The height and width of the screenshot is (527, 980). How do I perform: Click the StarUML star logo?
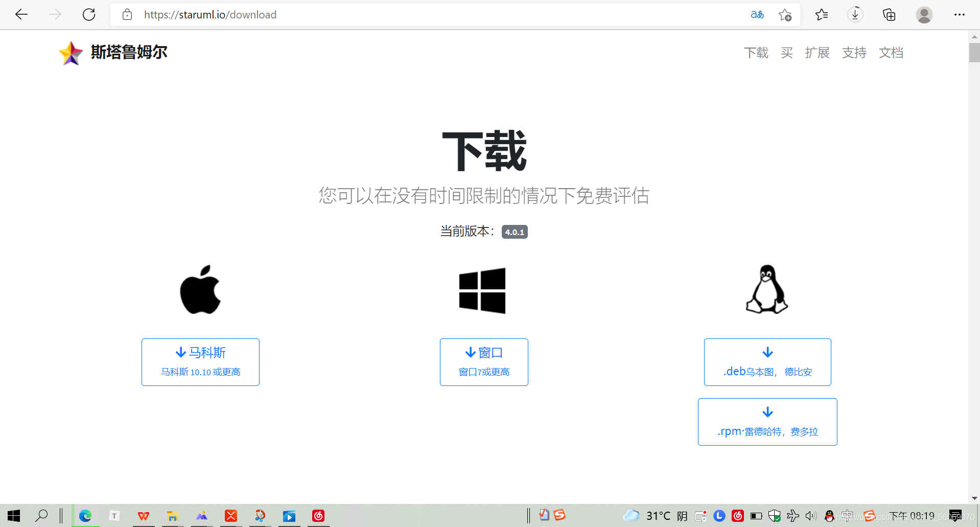tap(71, 53)
